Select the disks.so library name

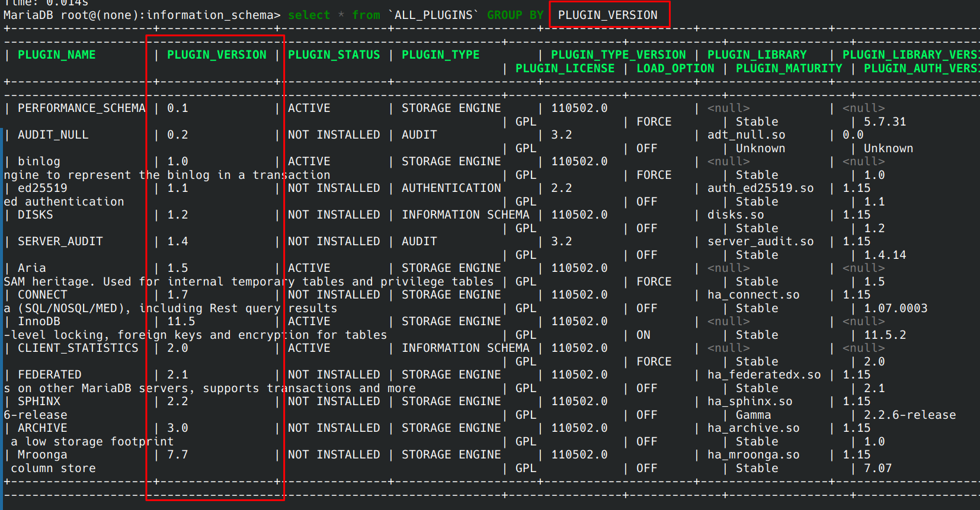736,215
